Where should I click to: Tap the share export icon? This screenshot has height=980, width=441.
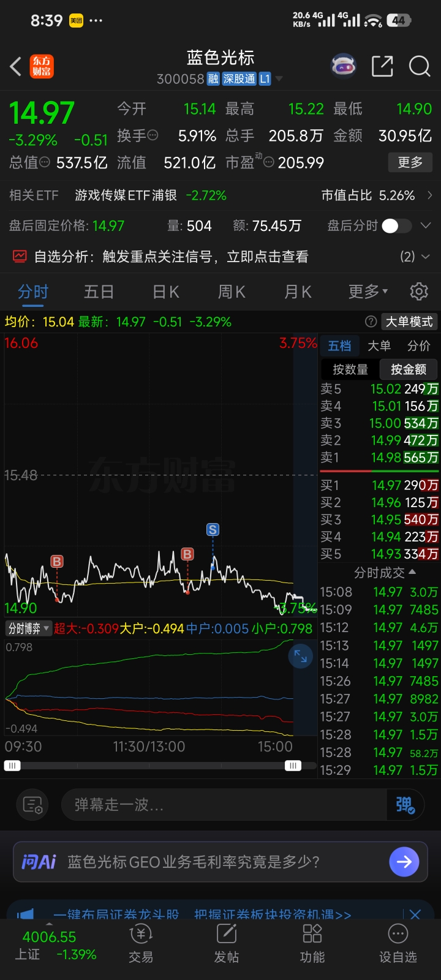click(x=382, y=66)
